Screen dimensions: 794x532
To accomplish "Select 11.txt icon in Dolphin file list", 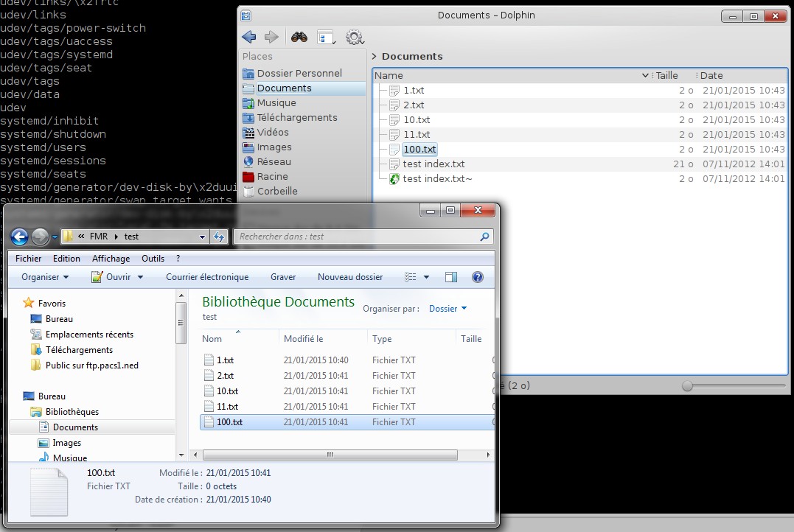I will pos(394,135).
